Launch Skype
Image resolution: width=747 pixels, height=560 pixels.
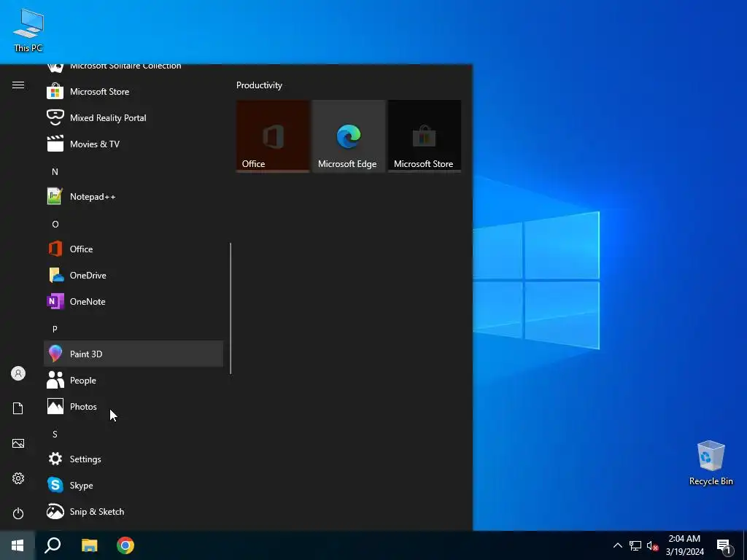point(133,485)
